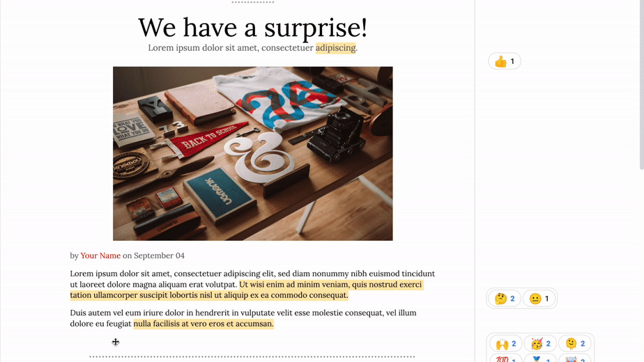Open the Your Name author link
Viewport: 644px width, 362px height.
click(100, 255)
